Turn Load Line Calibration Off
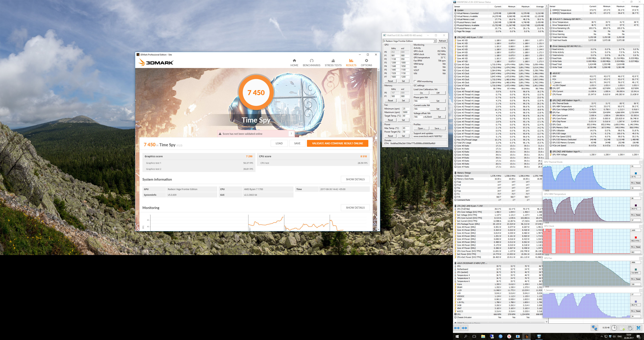This screenshot has width=644, height=340. (x=438, y=93)
